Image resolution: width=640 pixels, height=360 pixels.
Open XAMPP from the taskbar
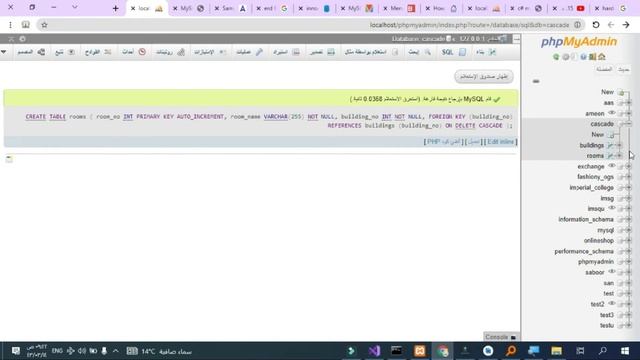coord(420,351)
